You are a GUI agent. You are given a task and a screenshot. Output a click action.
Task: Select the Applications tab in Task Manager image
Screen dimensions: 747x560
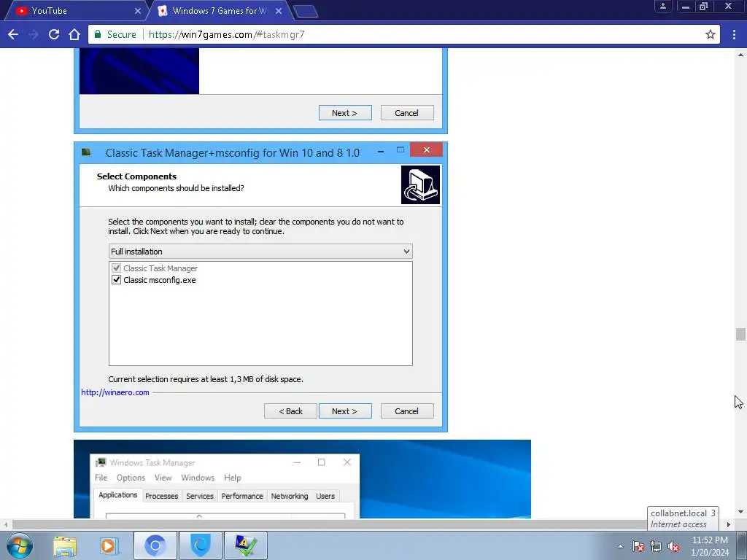click(117, 495)
